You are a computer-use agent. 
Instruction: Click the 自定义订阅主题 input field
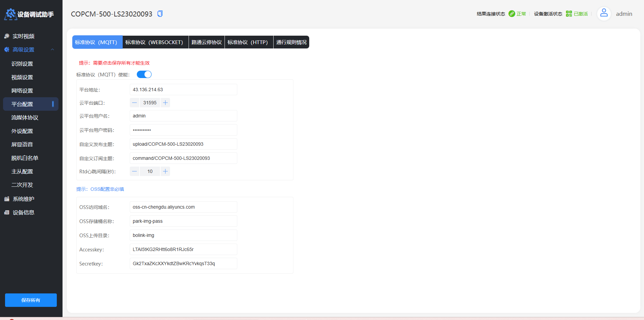[x=184, y=158]
